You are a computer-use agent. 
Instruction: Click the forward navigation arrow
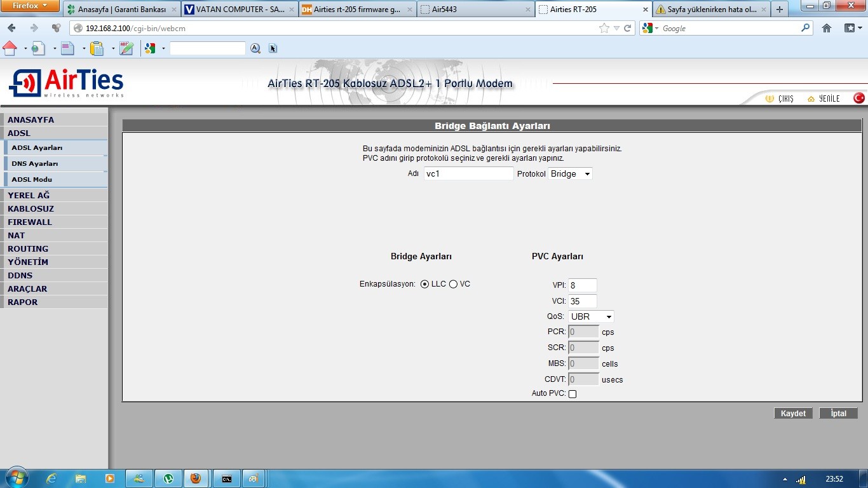[34, 28]
